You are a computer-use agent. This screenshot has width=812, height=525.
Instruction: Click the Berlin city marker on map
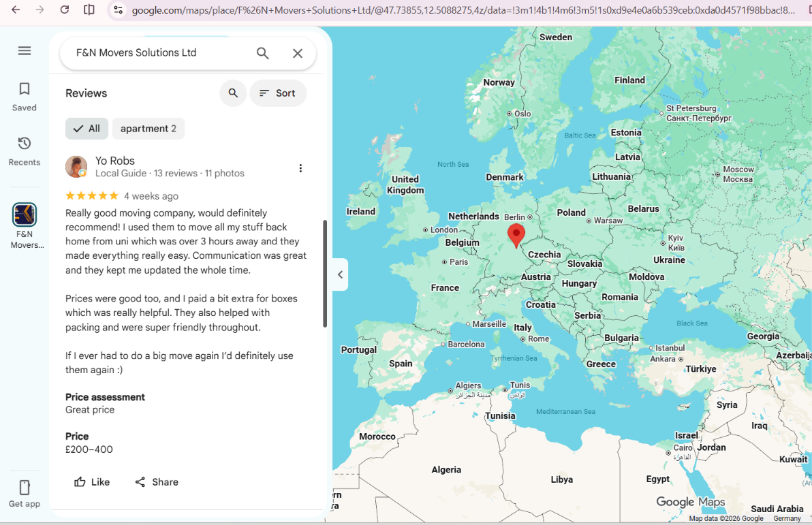(530, 217)
